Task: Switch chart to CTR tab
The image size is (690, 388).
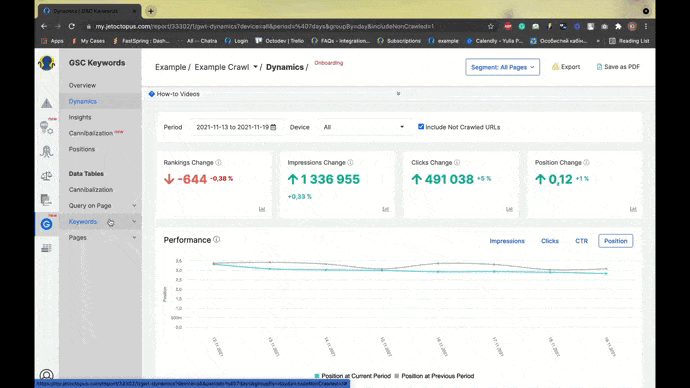Action: [x=581, y=241]
